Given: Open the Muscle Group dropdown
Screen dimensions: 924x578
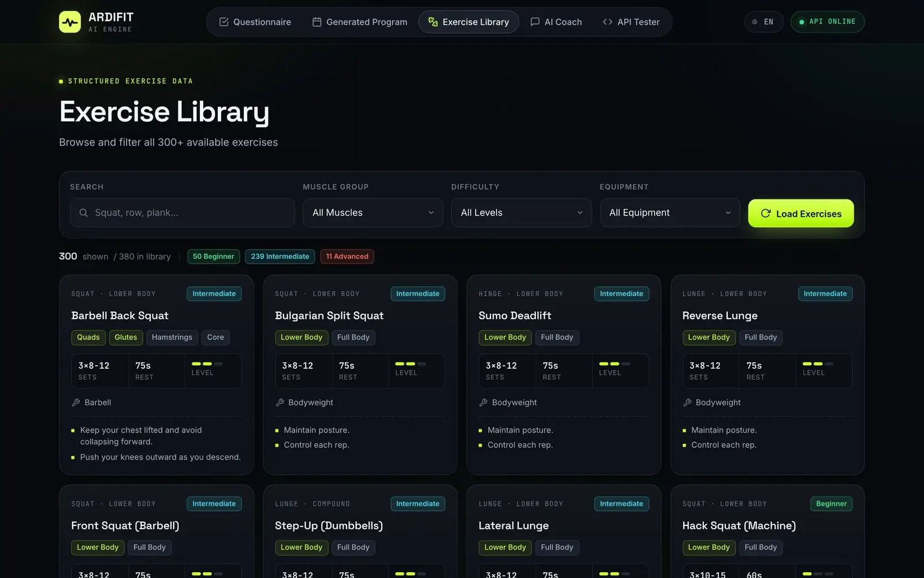Looking at the screenshot, I should click(373, 213).
